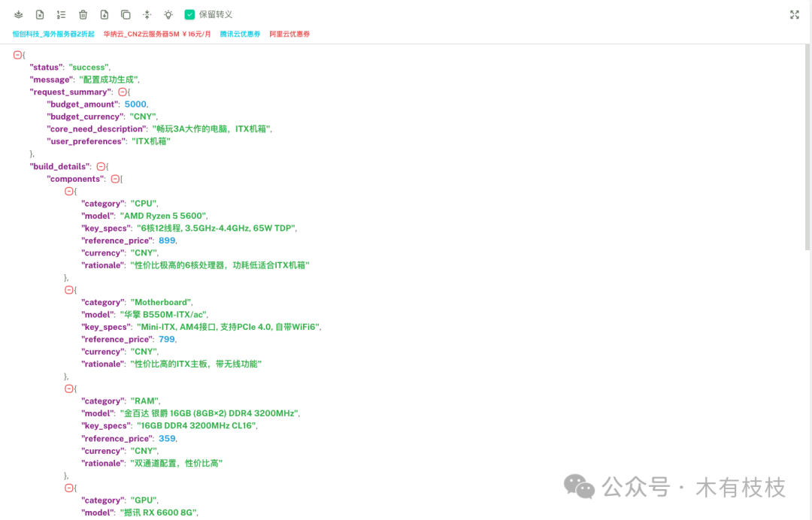Click the "success" value
This screenshot has height=520, width=812.
click(89, 68)
